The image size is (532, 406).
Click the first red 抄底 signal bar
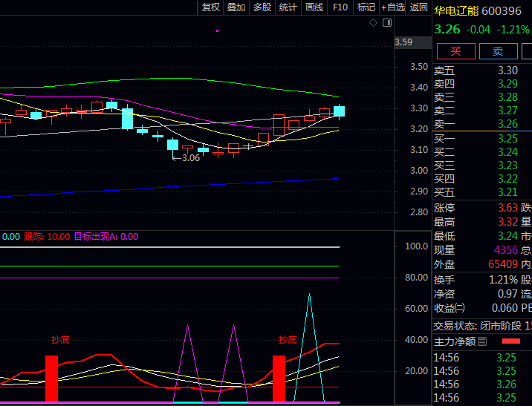51,379
